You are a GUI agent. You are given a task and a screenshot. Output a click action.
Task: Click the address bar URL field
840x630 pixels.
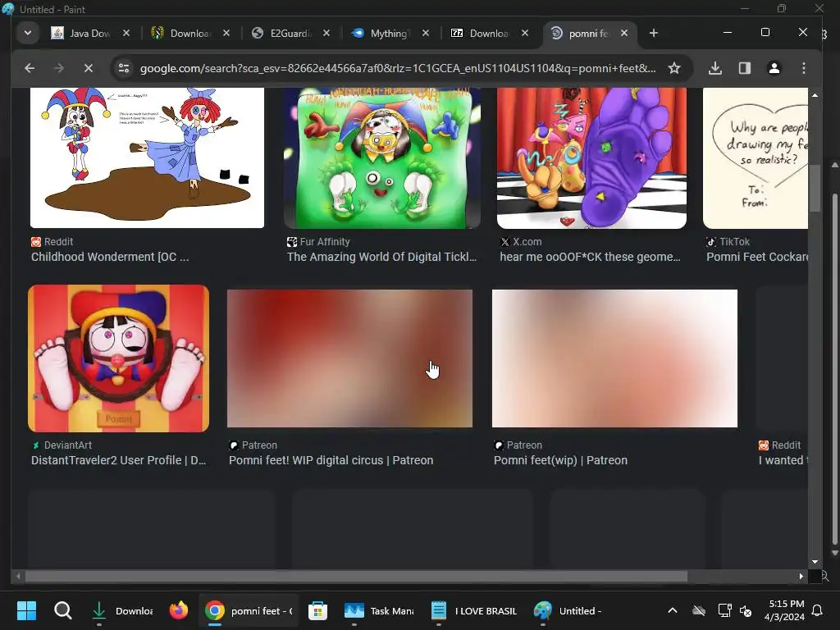click(398, 68)
